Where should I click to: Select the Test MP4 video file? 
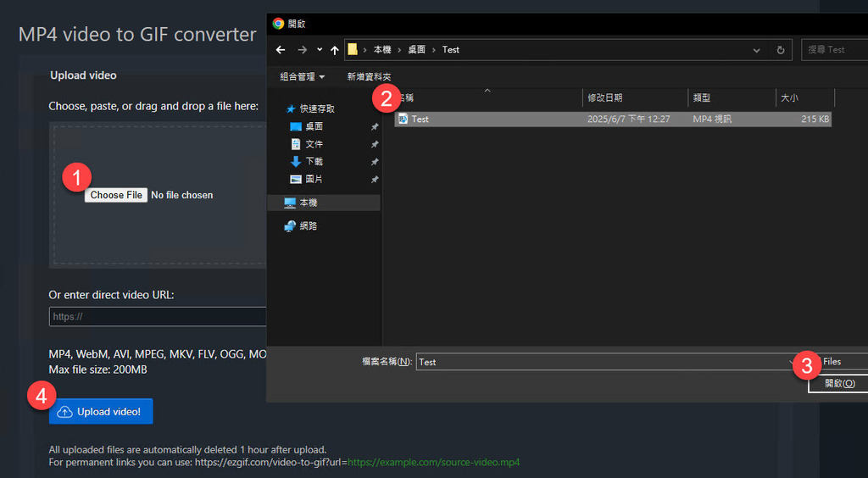[420, 119]
